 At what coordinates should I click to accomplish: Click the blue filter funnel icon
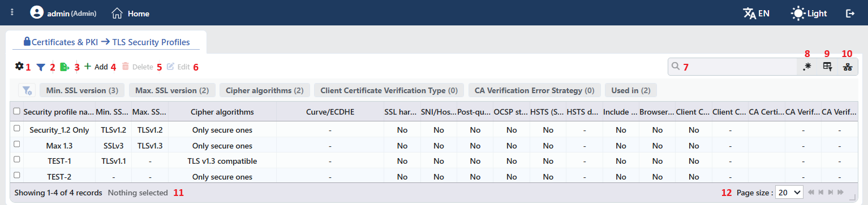click(41, 67)
